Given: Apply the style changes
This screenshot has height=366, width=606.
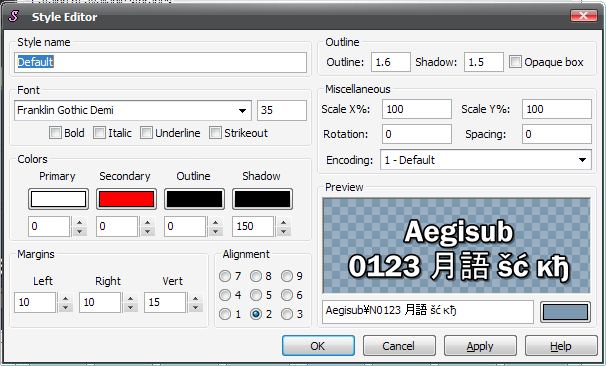Looking at the screenshot, I should pyautogui.click(x=480, y=346).
